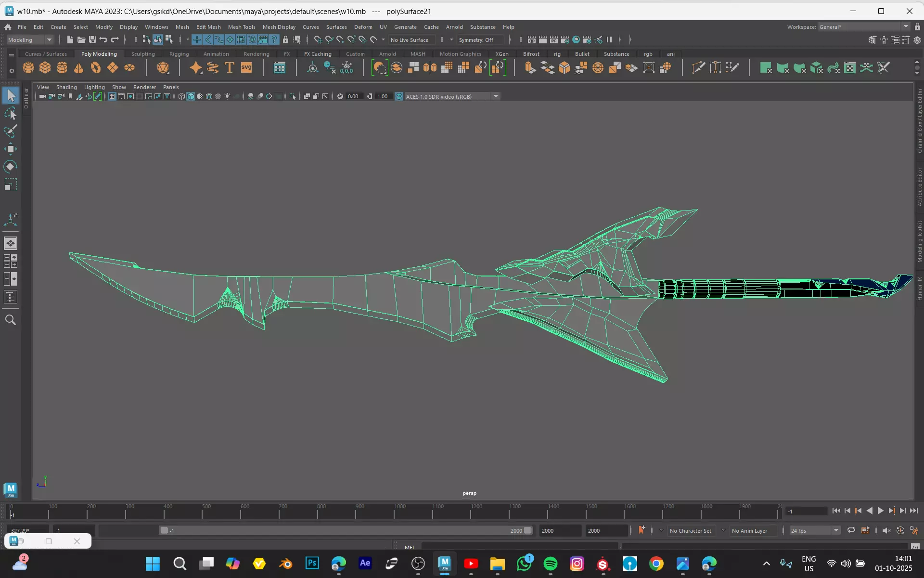Open the Edit Mesh menu

coord(208,27)
